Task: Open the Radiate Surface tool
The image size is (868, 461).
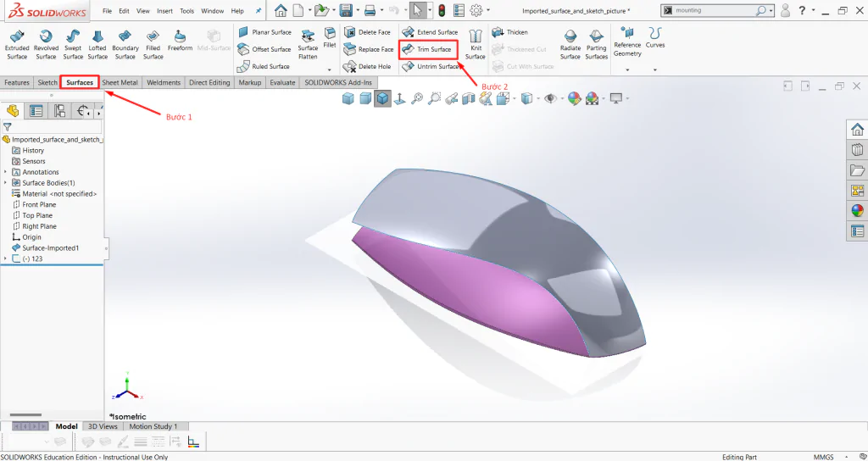Action: coord(570,44)
